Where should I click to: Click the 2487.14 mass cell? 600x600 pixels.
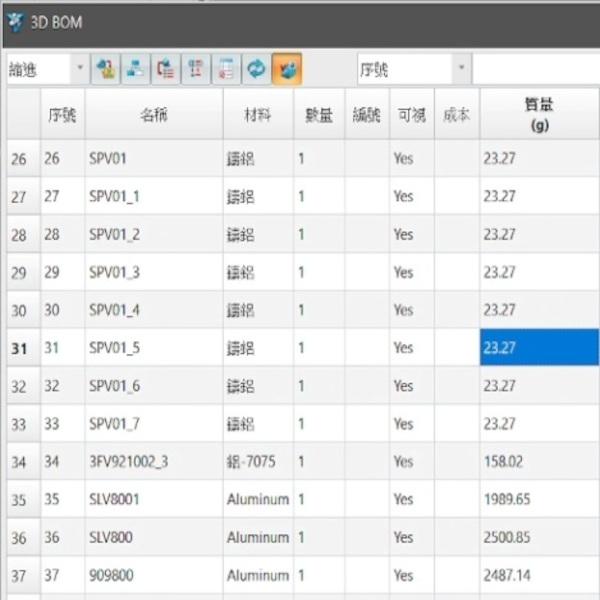540,576
